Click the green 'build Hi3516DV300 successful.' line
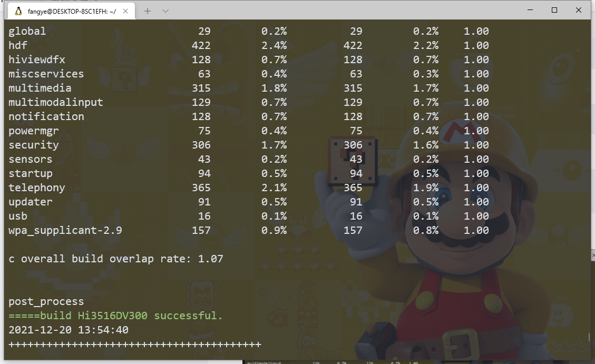Image resolution: width=595 pixels, height=364 pixels. tap(116, 316)
